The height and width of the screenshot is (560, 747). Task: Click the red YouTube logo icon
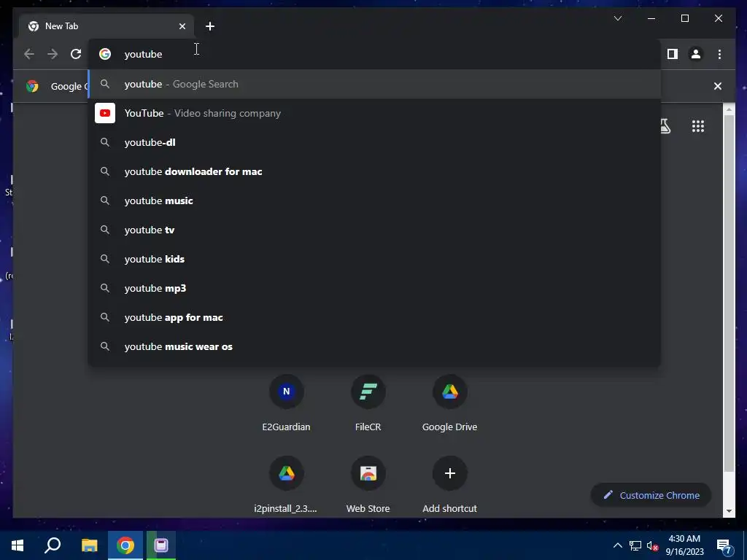pos(105,113)
